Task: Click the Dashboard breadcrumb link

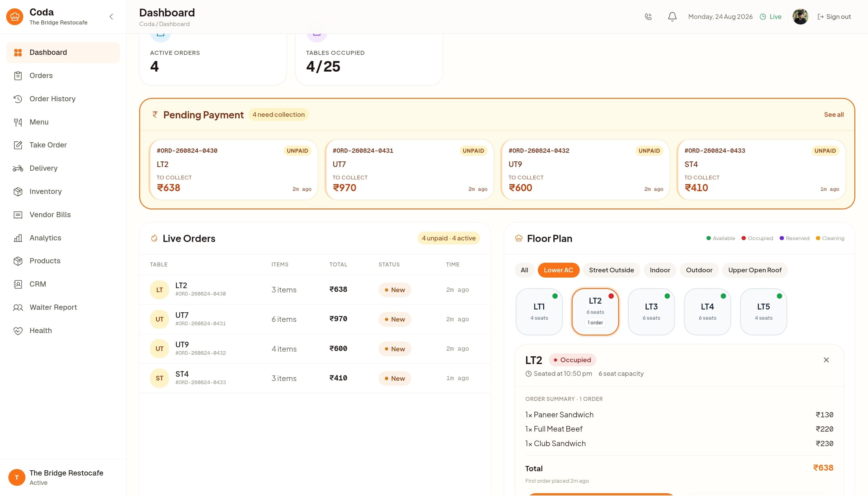Action: [x=174, y=24]
